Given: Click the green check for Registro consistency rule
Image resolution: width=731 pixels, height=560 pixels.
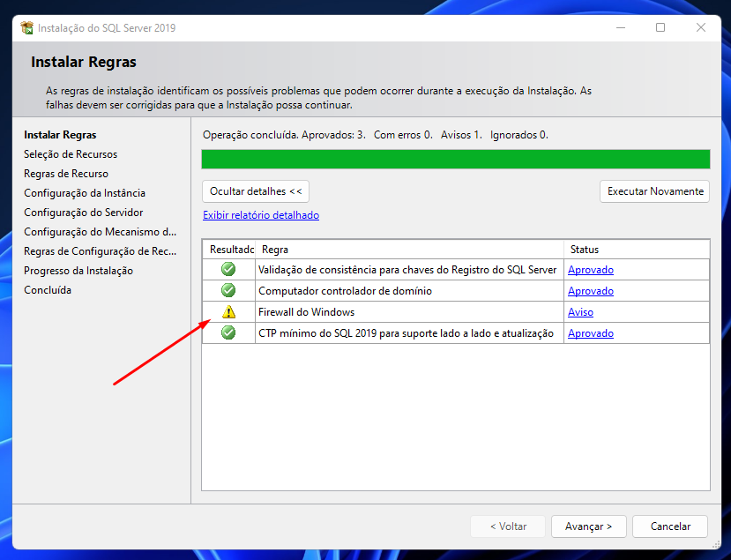Looking at the screenshot, I should pyautogui.click(x=229, y=269).
